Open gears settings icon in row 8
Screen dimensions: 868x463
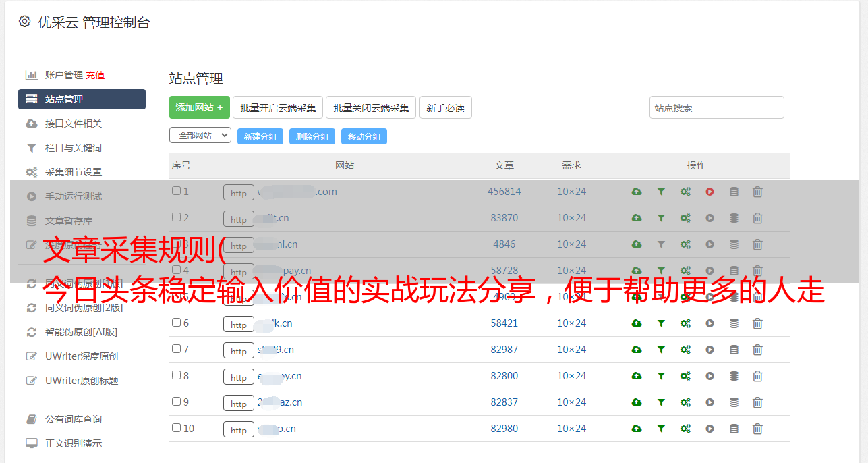[685, 376]
